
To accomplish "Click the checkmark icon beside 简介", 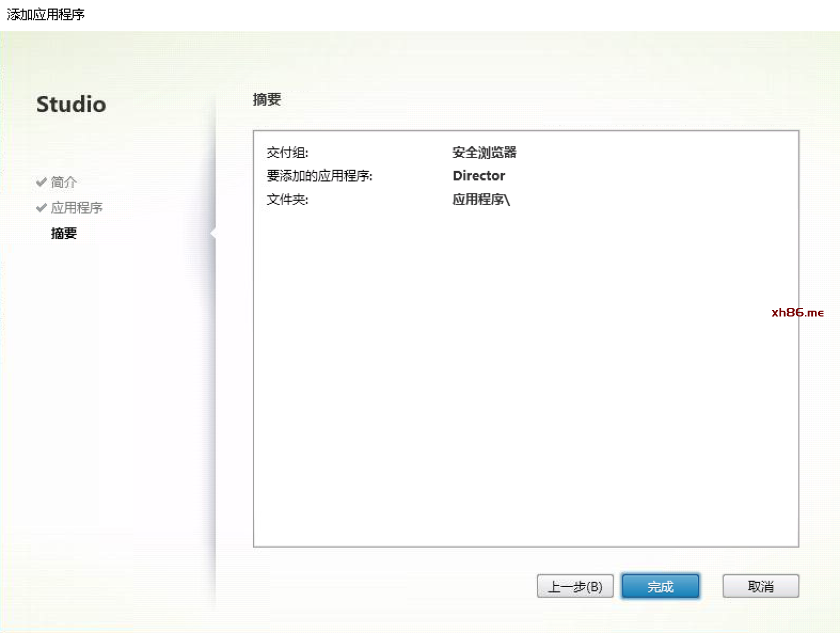I will [x=41, y=182].
